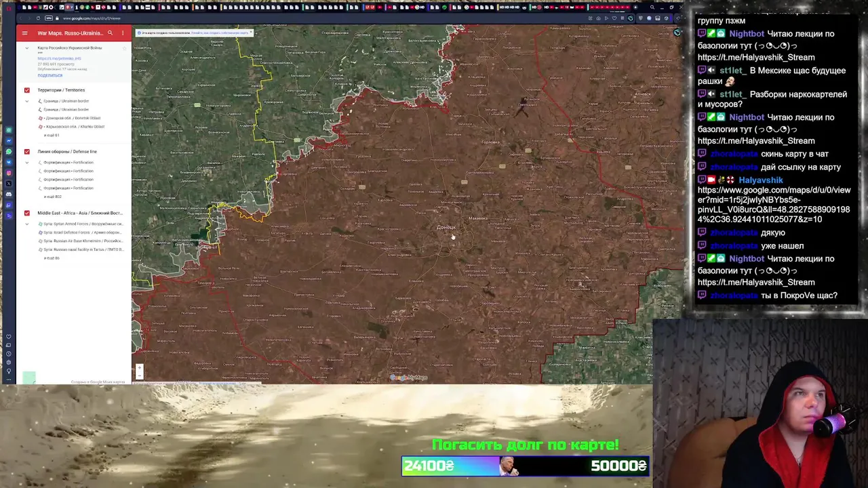Click Google My Maps logo on map

(x=409, y=378)
